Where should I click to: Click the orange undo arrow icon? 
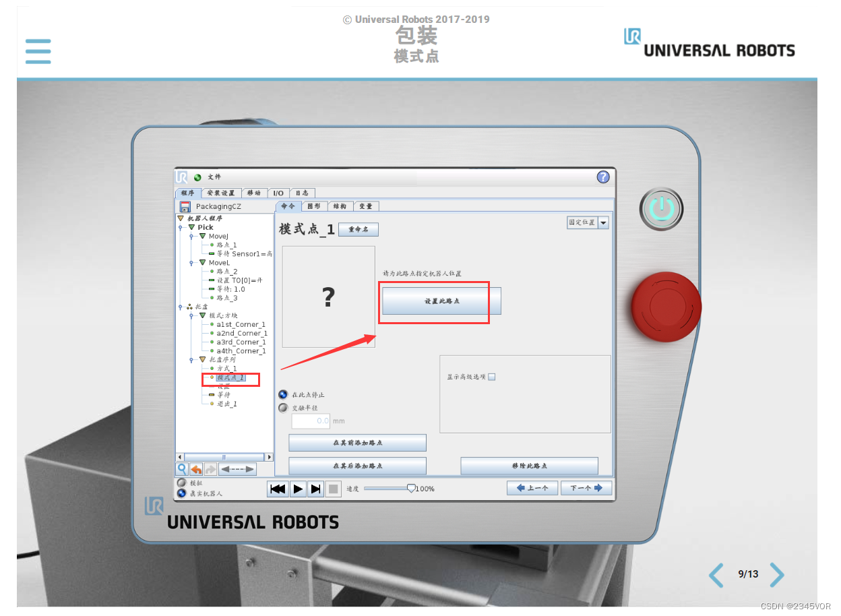pos(196,469)
